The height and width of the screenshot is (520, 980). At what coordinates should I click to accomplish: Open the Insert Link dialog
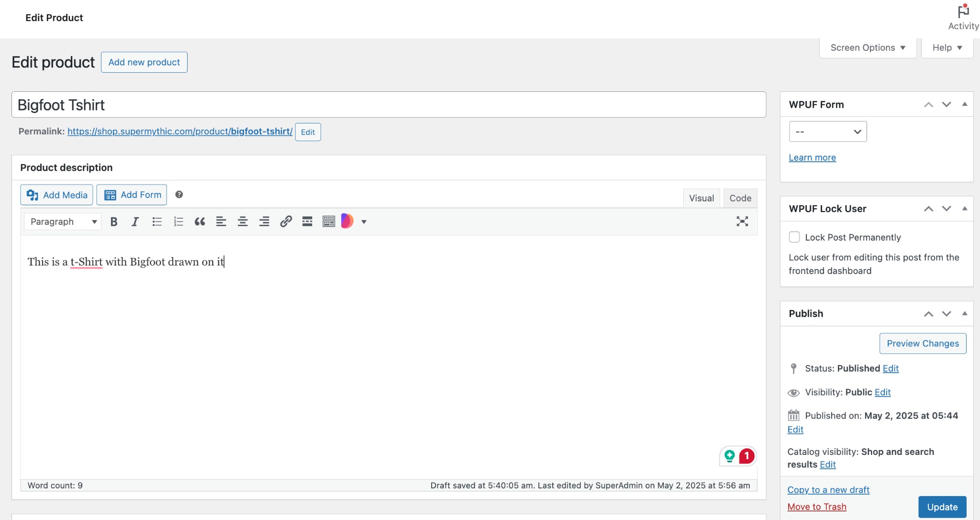click(286, 221)
